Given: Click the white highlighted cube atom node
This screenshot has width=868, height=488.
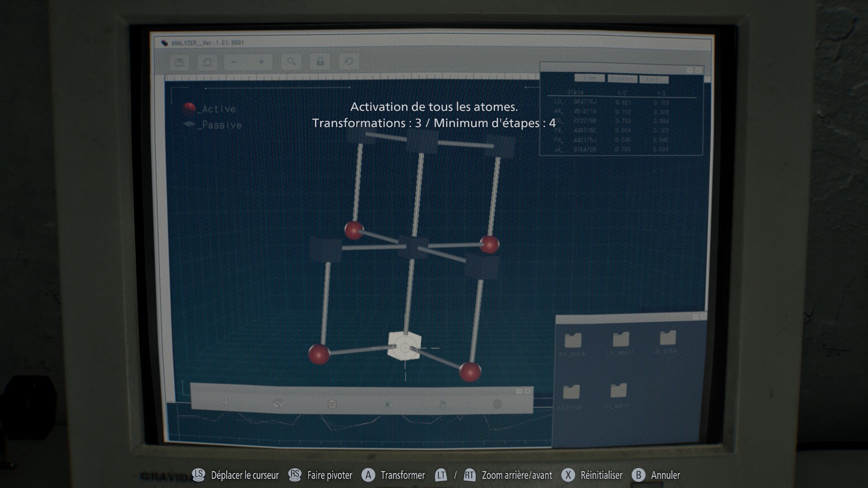Looking at the screenshot, I should 405,347.
